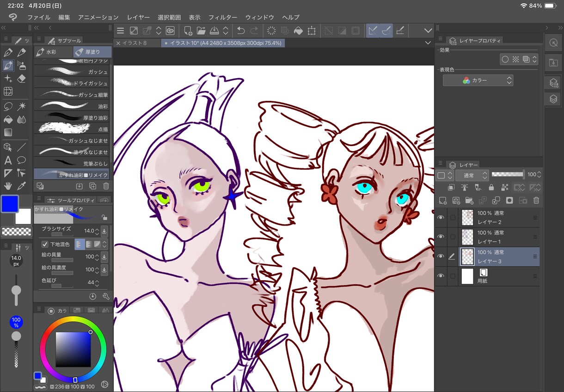This screenshot has width=564, height=392.
Task: Open the ファイル menu
Action: pos(39,17)
